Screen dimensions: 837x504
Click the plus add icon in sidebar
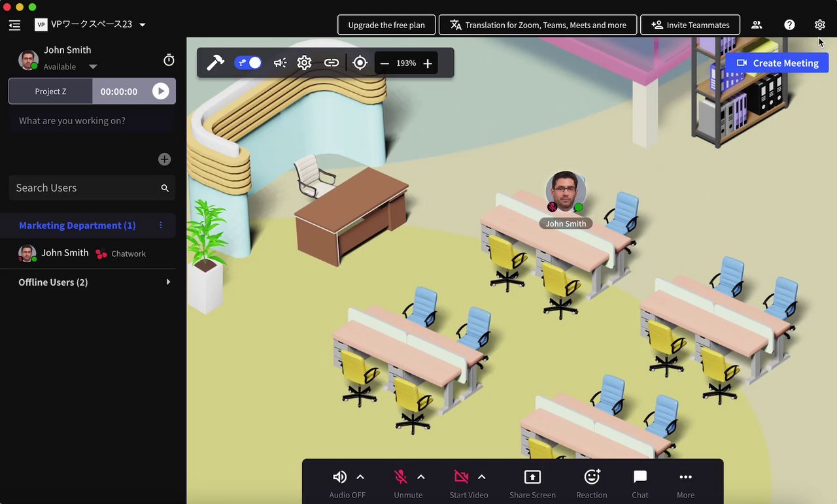[x=164, y=159]
